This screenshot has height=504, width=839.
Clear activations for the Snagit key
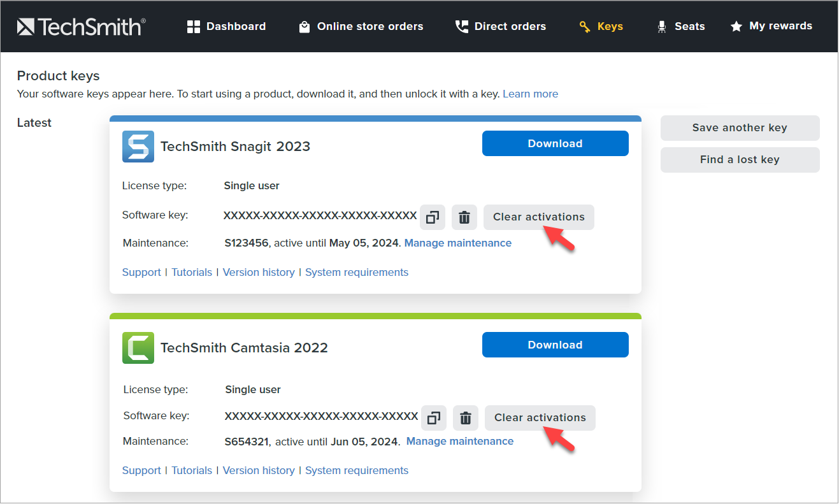pos(538,217)
